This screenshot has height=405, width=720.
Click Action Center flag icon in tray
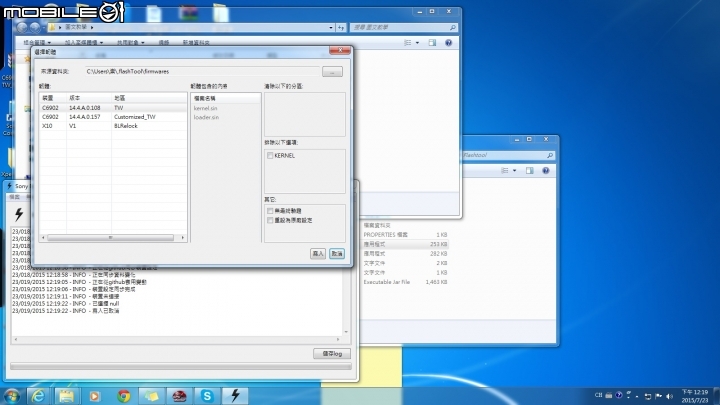(x=658, y=396)
